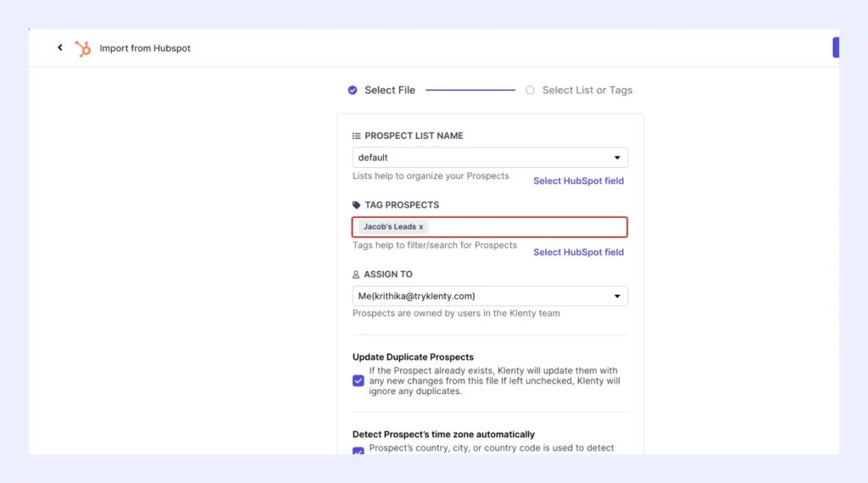This screenshot has height=483, width=868.
Task: Open the default prospect list dropdown
Action: click(490, 158)
